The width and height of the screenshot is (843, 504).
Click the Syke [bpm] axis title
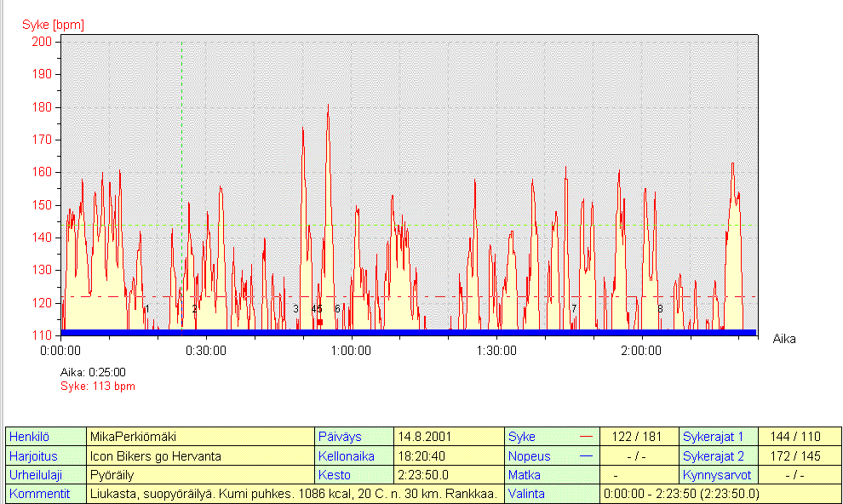pyautogui.click(x=53, y=25)
